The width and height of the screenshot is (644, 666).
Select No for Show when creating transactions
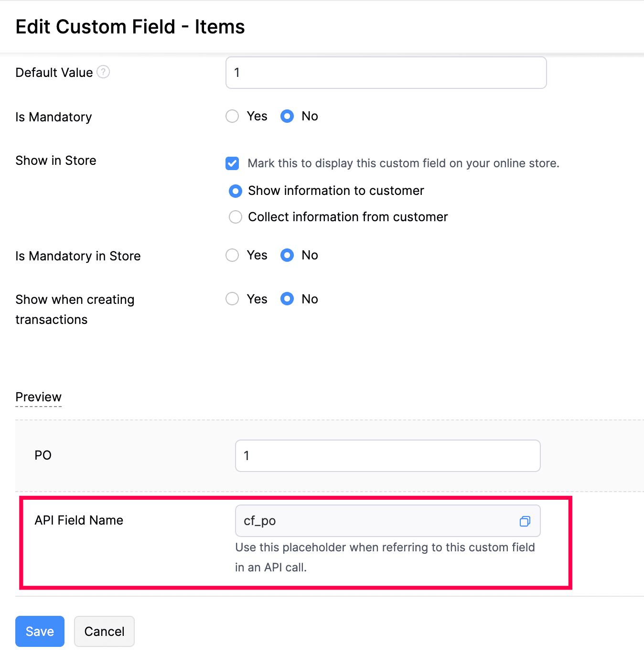(x=287, y=299)
